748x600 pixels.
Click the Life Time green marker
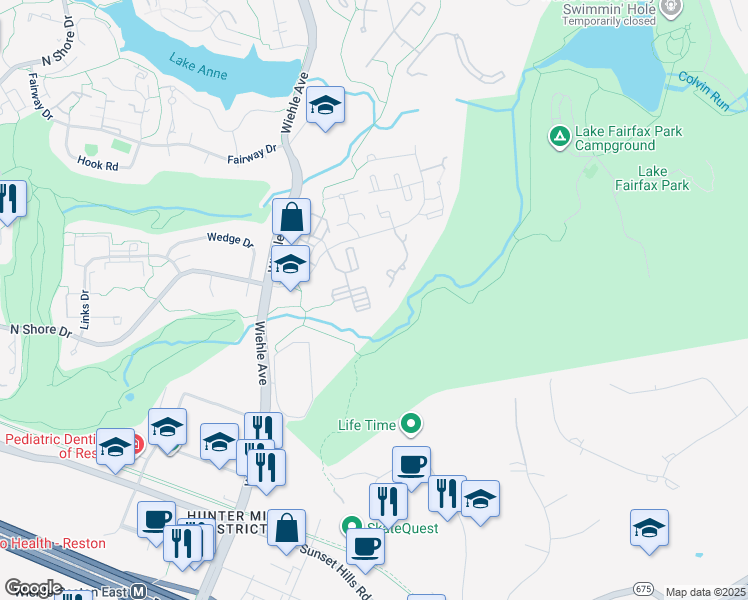pyautogui.click(x=411, y=424)
